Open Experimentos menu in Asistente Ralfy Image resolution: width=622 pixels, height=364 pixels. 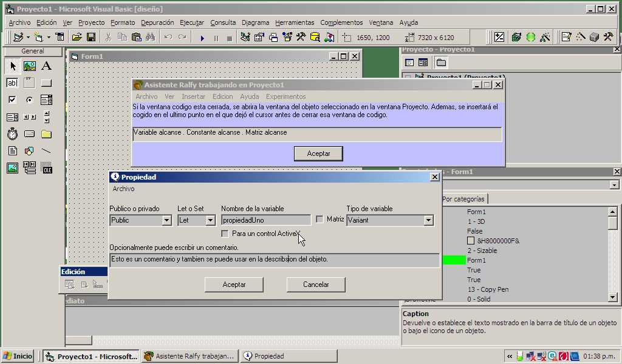(285, 96)
